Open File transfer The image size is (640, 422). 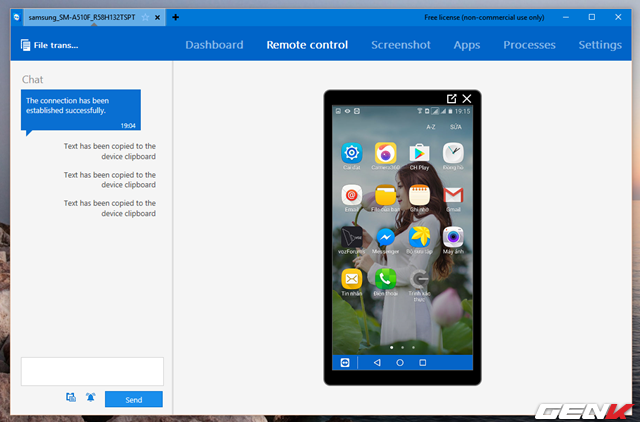pyautogui.click(x=49, y=45)
